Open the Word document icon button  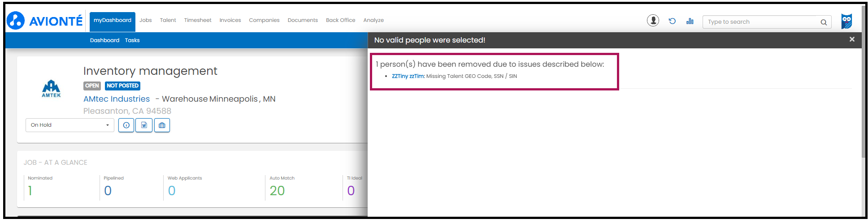click(144, 125)
